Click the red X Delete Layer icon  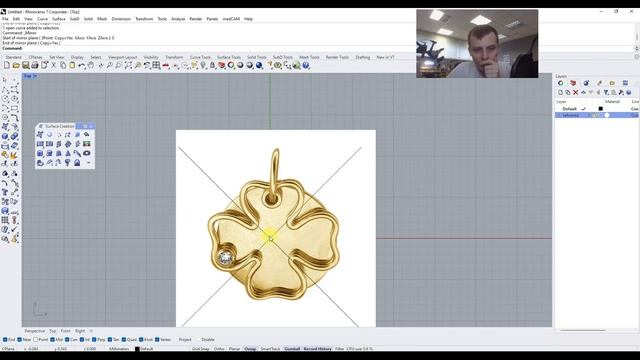(x=576, y=93)
